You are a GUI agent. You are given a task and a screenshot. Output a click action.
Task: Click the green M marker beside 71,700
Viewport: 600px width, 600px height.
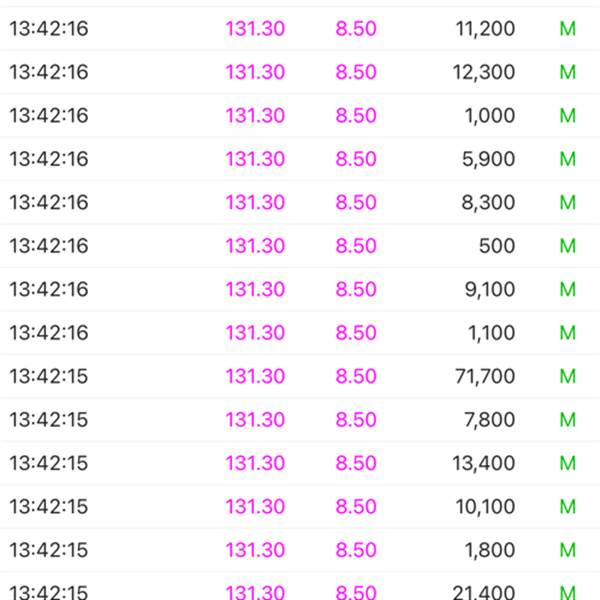[568, 377]
